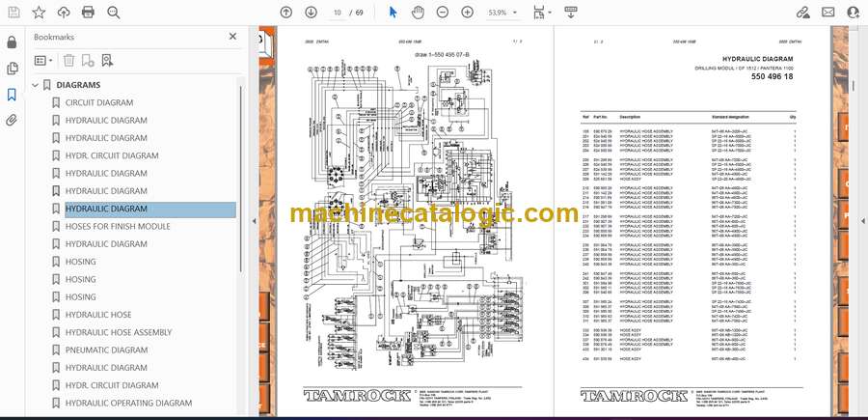This screenshot has width=868, height=420.
Task: Collapse the DIAGRAMS bookmark group
Action: point(36,85)
